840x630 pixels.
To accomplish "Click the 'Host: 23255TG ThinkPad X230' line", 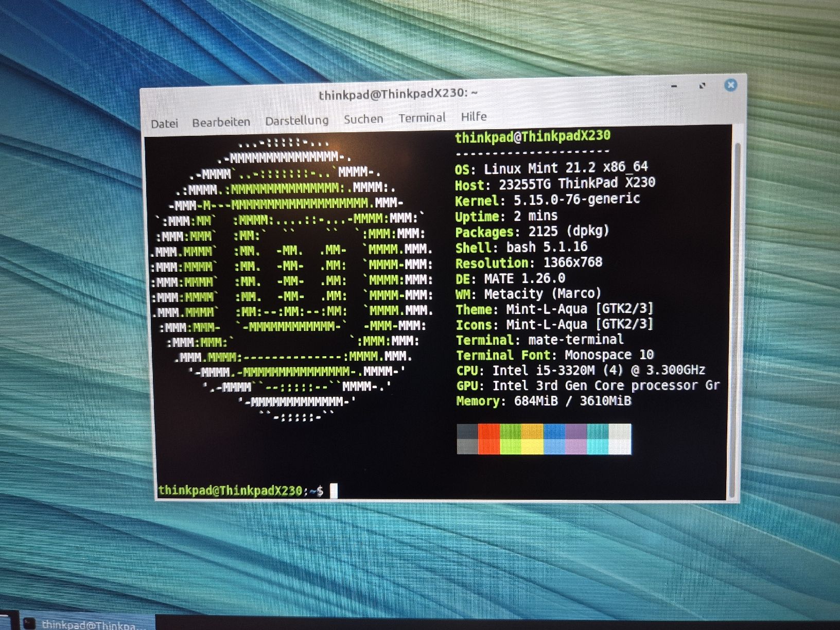I will [x=555, y=183].
